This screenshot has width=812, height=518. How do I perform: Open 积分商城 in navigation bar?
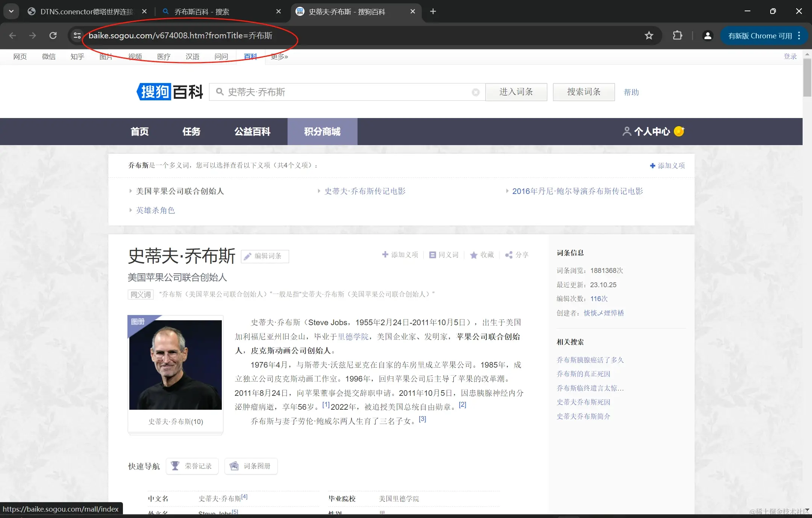322,132
